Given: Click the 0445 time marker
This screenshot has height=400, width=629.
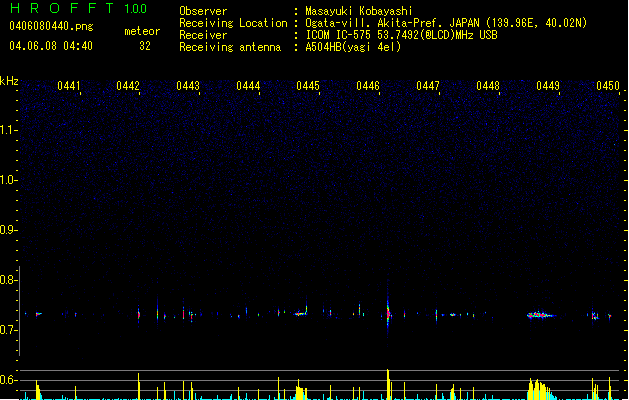Looking at the screenshot, I should [x=308, y=86].
